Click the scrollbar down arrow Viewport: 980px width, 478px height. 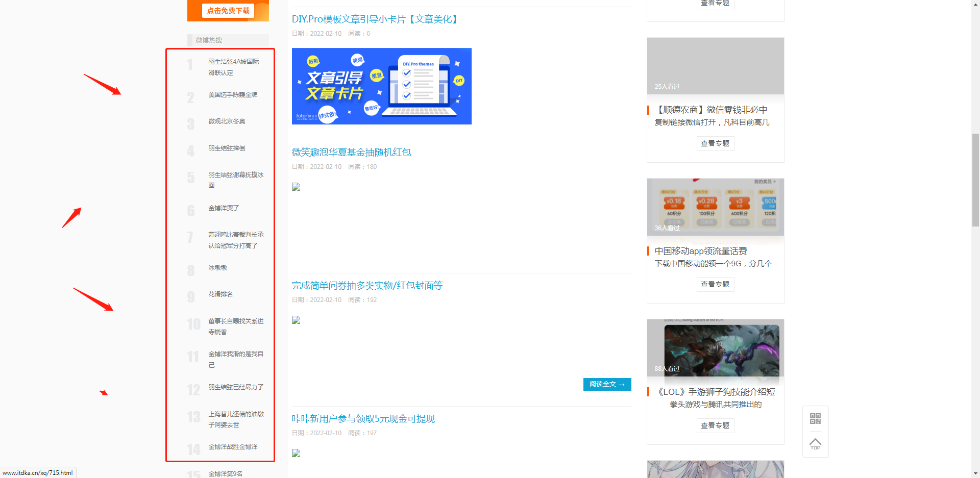coord(975,473)
